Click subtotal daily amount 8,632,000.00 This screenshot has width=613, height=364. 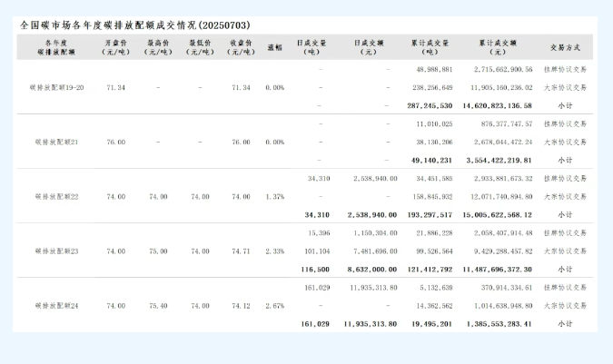tap(372, 270)
